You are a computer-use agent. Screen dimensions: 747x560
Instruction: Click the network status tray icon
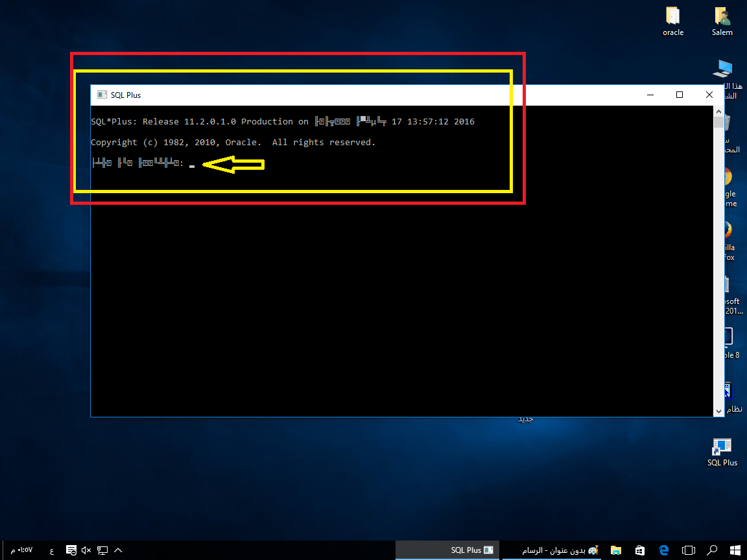102,550
